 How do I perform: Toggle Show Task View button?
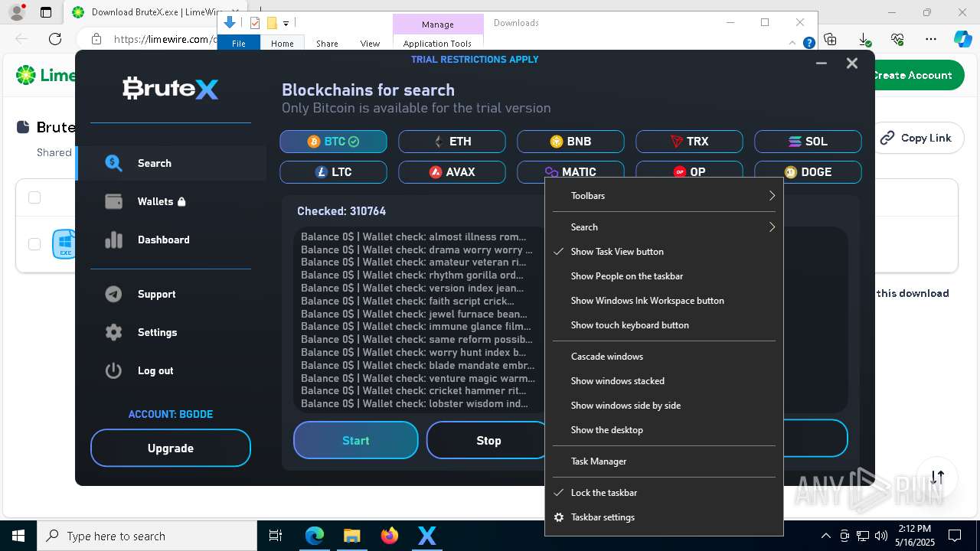click(x=664, y=252)
